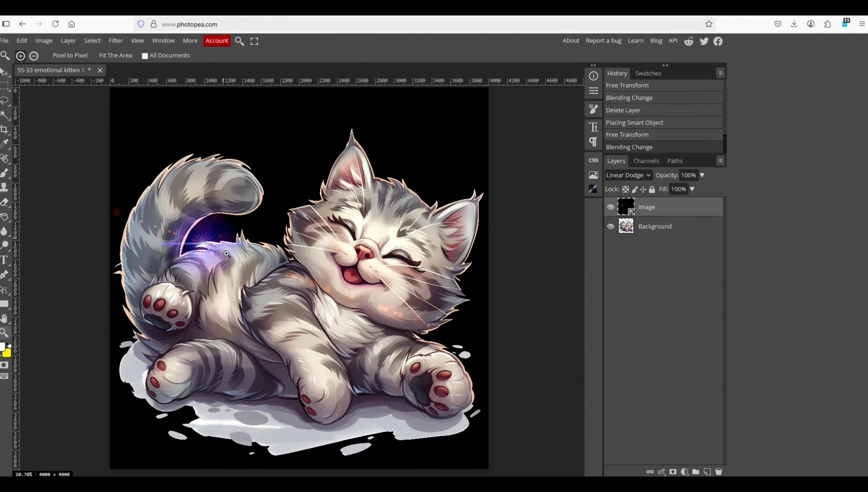
Task: Enable the All Documents checkbox
Action: (x=145, y=56)
